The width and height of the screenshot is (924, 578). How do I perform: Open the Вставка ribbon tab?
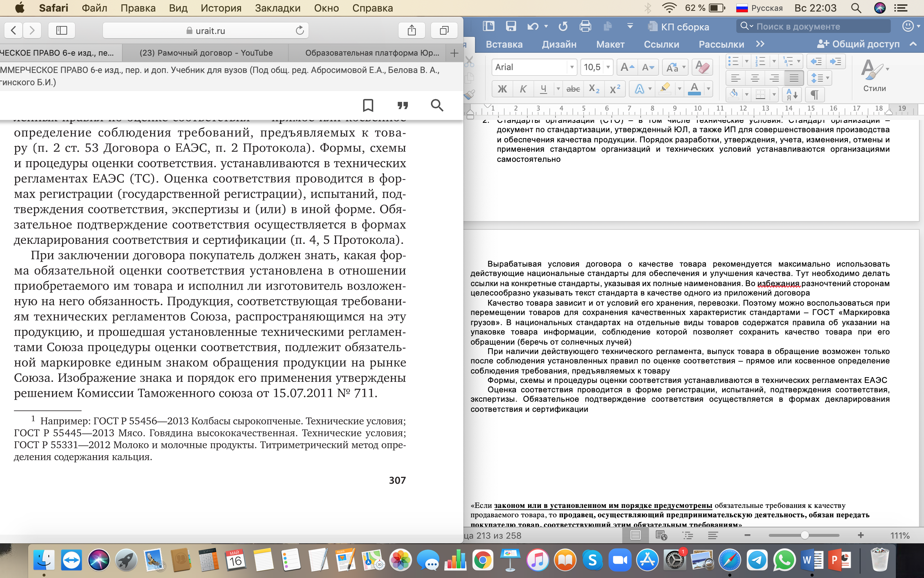pos(504,44)
